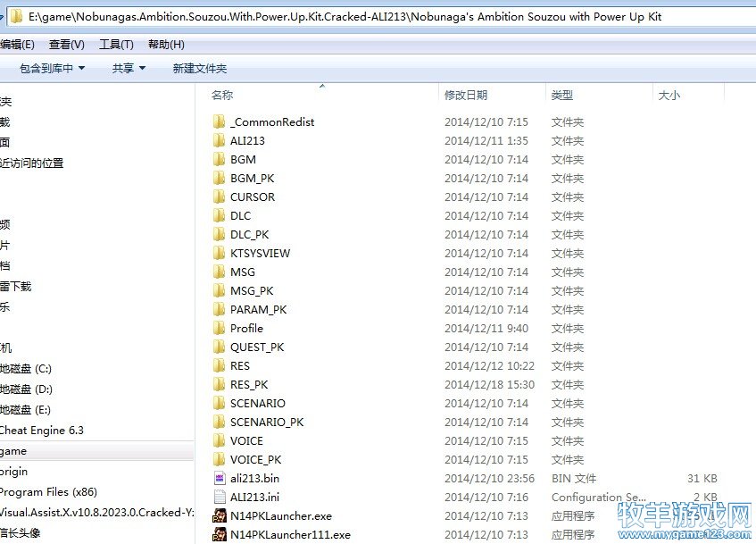Select Program Files (x86) in navigation pane
Viewport: 756px width, 544px height.
(x=48, y=492)
